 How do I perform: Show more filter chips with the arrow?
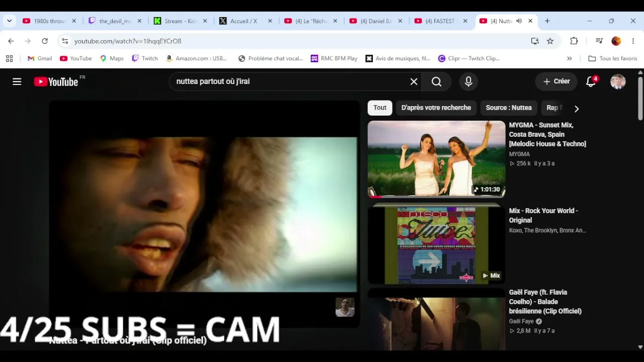577,108
